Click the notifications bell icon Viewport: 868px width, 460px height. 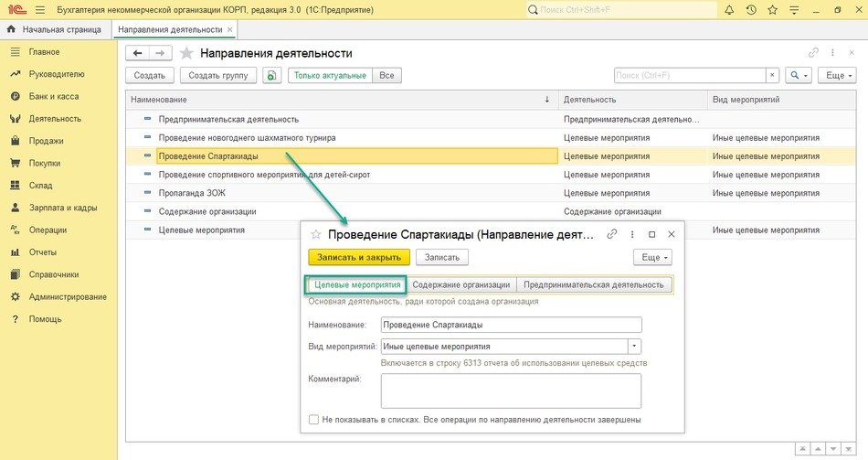728,10
